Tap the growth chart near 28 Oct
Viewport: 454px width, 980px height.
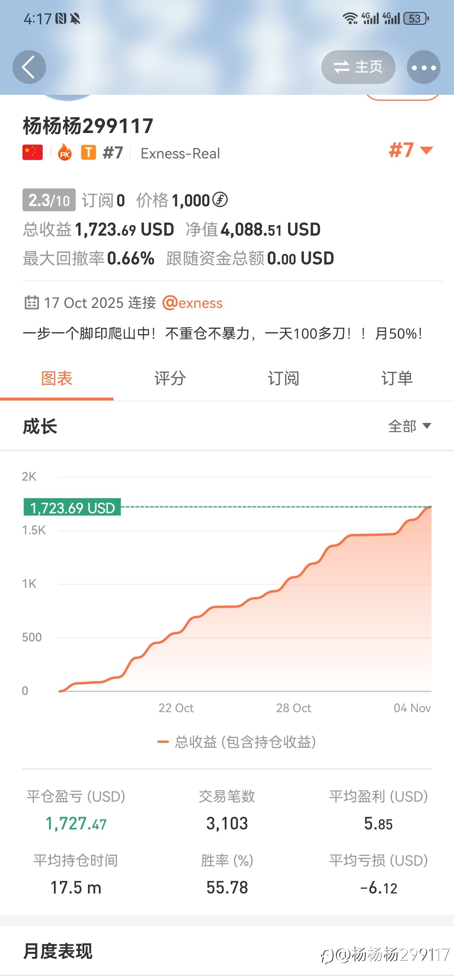point(293,628)
